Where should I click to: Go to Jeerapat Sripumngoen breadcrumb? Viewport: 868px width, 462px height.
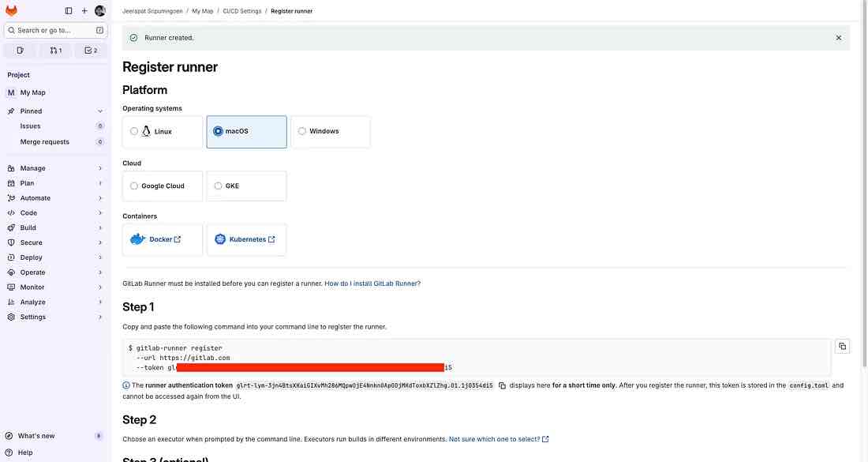tap(152, 11)
